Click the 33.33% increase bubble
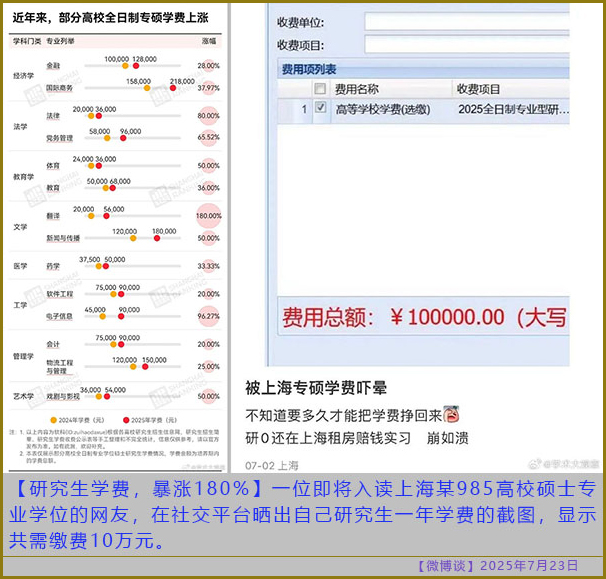The height and width of the screenshot is (579, 606). pos(209,266)
